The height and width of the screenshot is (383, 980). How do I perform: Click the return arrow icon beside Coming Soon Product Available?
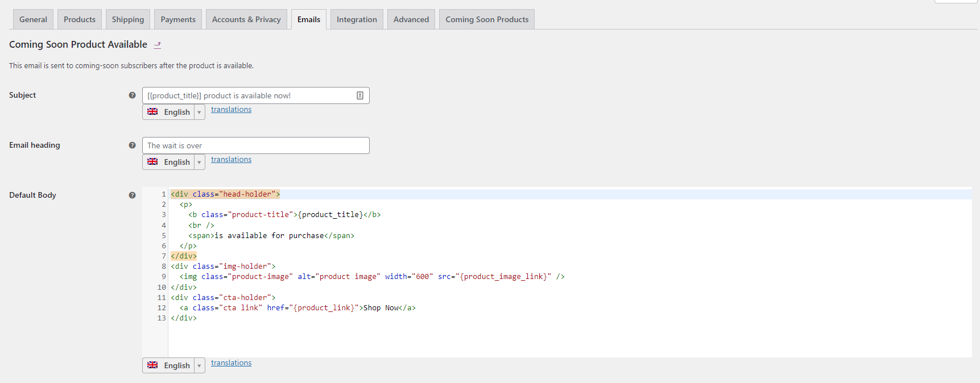pyautogui.click(x=158, y=45)
